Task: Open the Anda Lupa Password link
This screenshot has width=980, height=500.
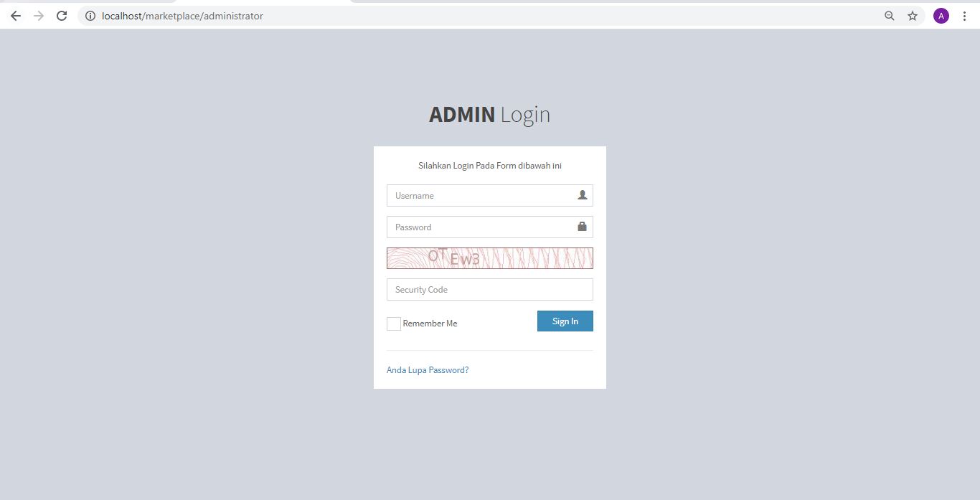Action: [427, 369]
